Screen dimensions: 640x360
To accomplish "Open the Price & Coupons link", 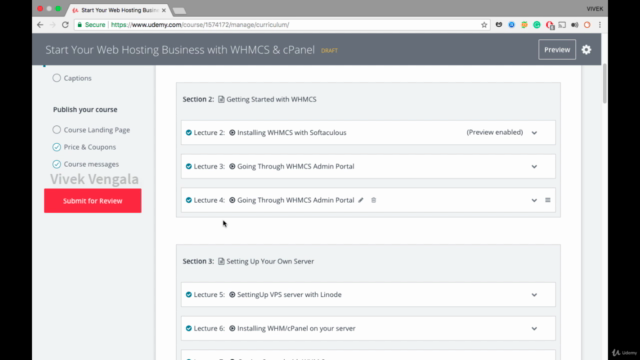I will [x=90, y=147].
